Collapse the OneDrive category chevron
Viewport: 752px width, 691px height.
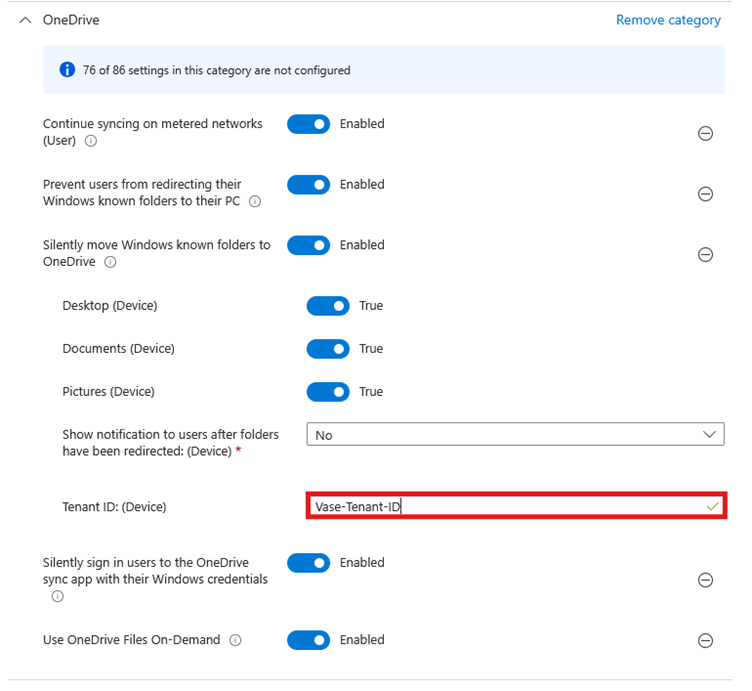pos(25,20)
